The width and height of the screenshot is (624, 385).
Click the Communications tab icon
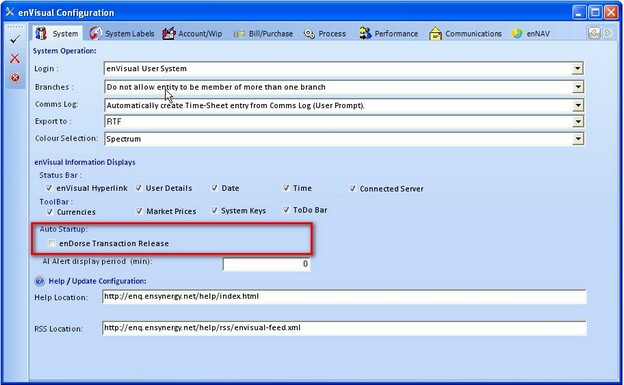tap(435, 34)
